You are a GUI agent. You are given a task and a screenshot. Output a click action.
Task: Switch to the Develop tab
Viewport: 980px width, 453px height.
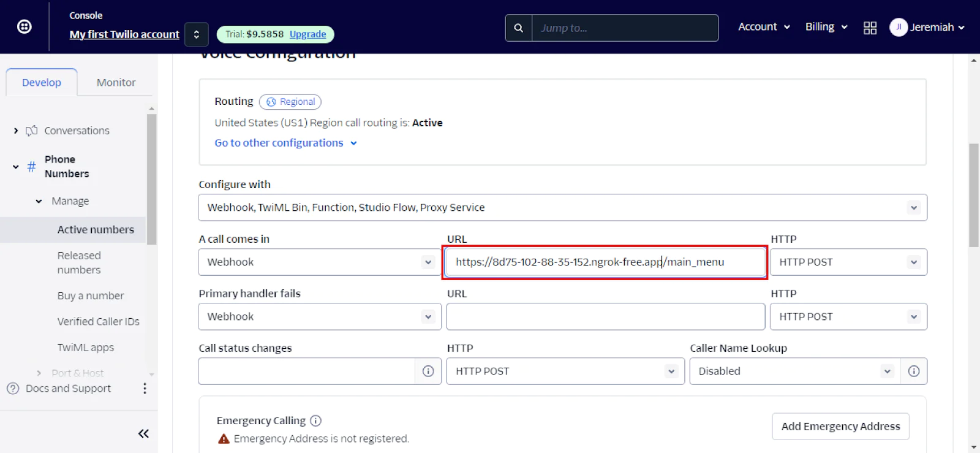coord(42,82)
